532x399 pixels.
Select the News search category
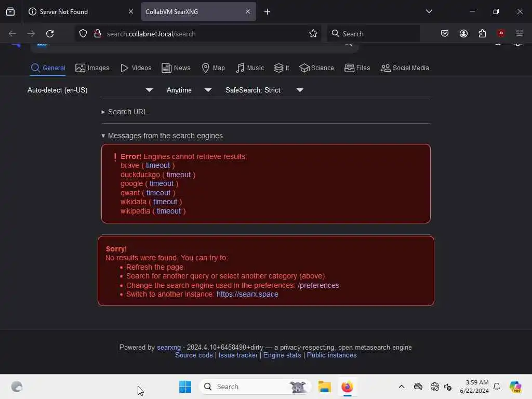(x=176, y=68)
